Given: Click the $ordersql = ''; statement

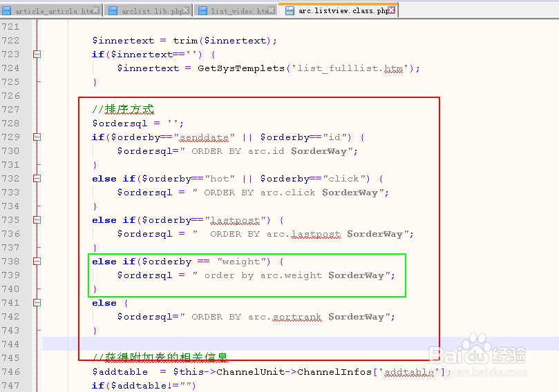Looking at the screenshot, I should click(x=138, y=124).
